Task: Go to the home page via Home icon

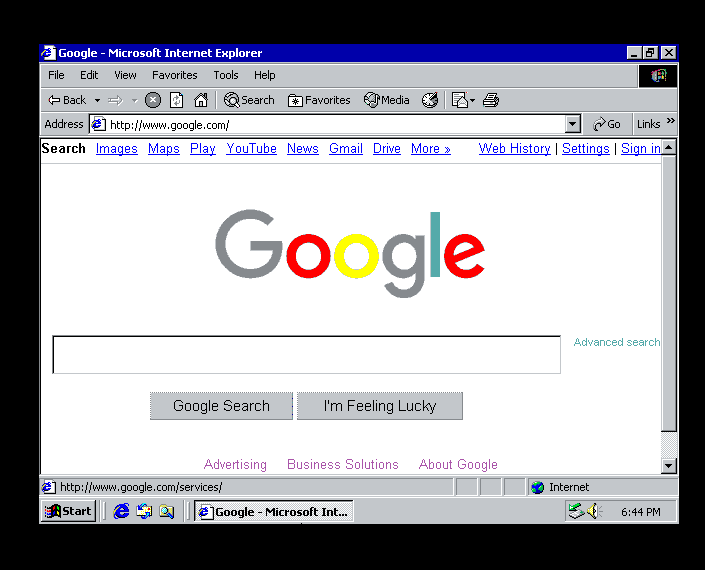Action: (201, 100)
